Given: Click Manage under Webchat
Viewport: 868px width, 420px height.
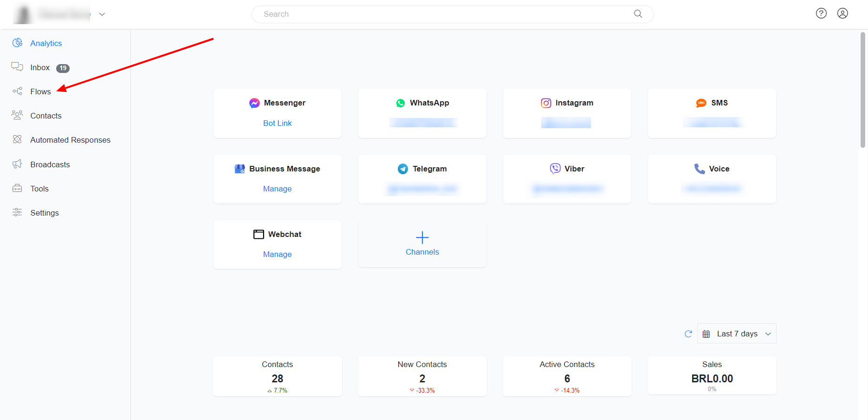Looking at the screenshot, I should point(278,254).
